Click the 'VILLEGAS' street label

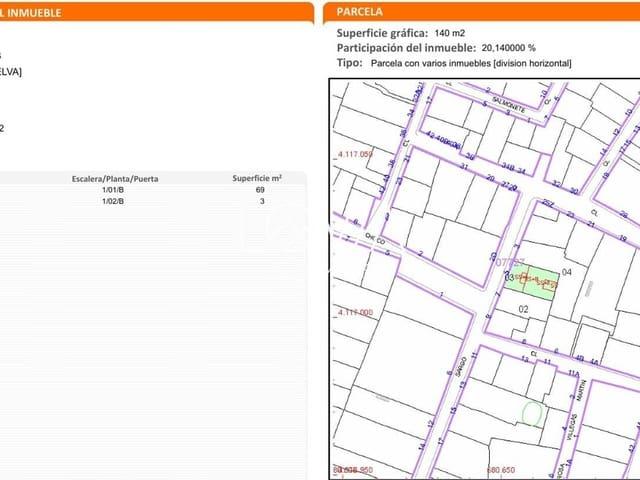(x=572, y=427)
